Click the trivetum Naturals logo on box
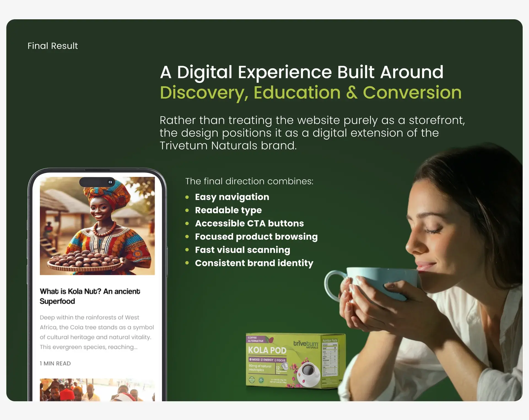This screenshot has width=529, height=420. point(306,344)
